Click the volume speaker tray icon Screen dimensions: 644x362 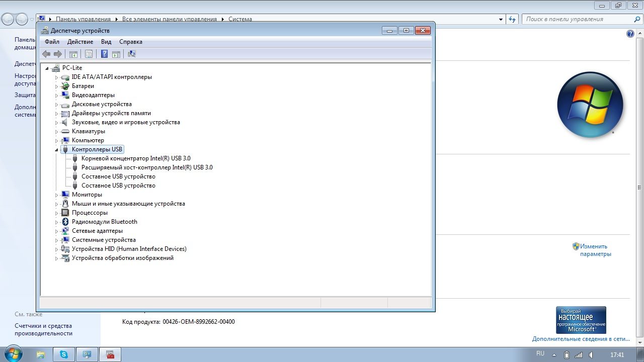pos(592,354)
